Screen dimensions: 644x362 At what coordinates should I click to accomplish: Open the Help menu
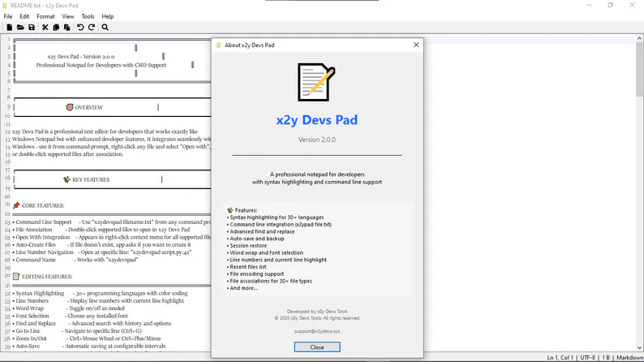[x=108, y=16]
